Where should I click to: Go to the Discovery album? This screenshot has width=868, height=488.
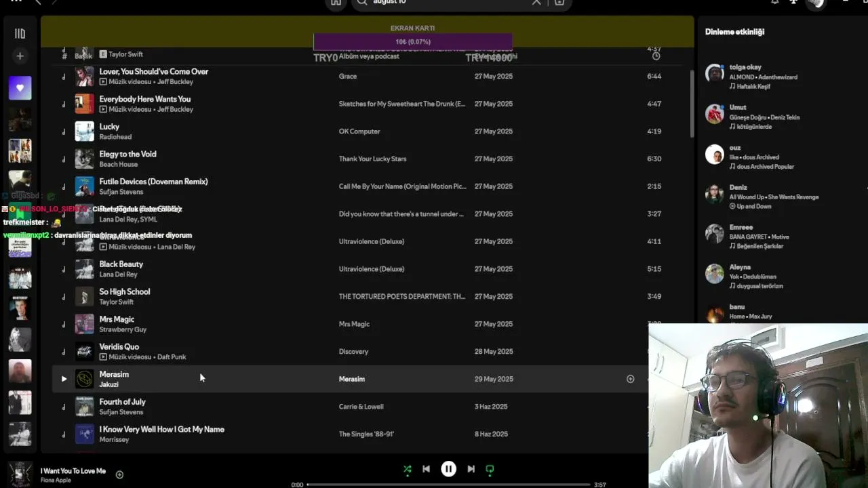click(354, 352)
